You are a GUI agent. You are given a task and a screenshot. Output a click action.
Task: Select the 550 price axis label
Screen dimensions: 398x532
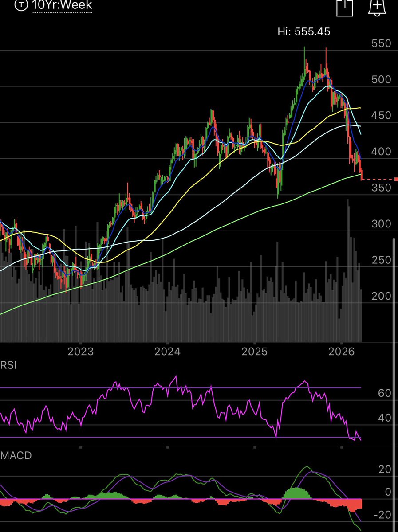tap(382, 43)
